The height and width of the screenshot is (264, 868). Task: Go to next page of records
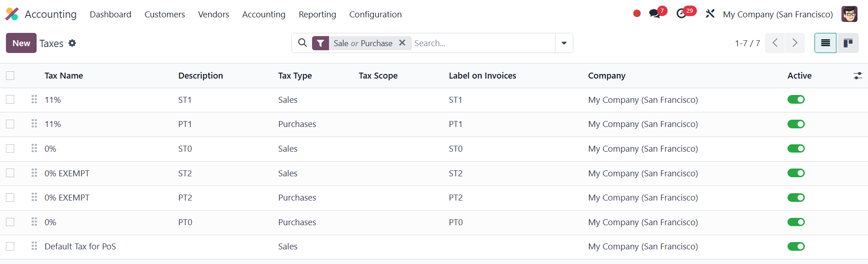click(x=795, y=43)
